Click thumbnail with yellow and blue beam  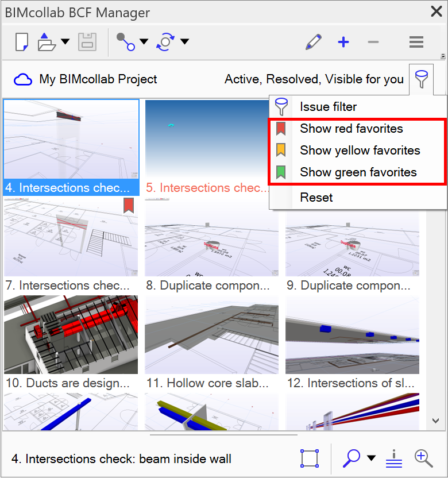click(x=211, y=411)
